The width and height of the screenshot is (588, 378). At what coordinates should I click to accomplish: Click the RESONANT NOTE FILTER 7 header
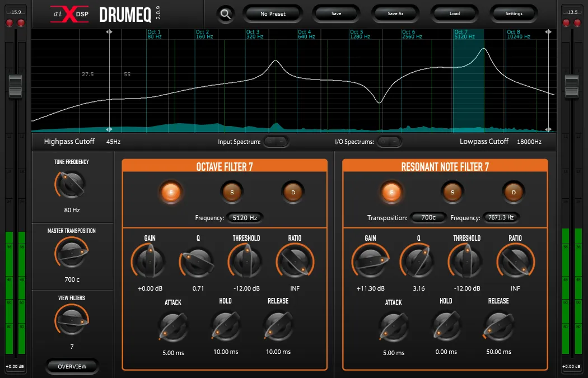[x=445, y=166]
